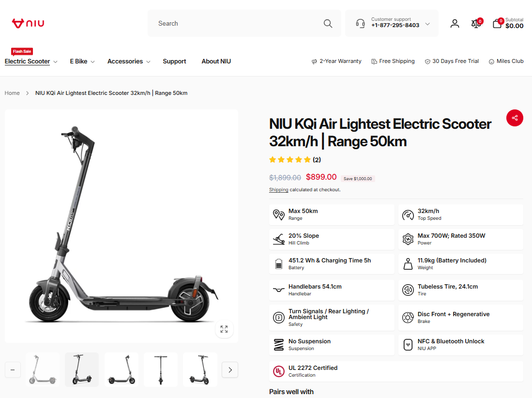The width and height of the screenshot is (532, 398).
Task: Click the Save $1,000.00 badge
Action: [358, 179]
